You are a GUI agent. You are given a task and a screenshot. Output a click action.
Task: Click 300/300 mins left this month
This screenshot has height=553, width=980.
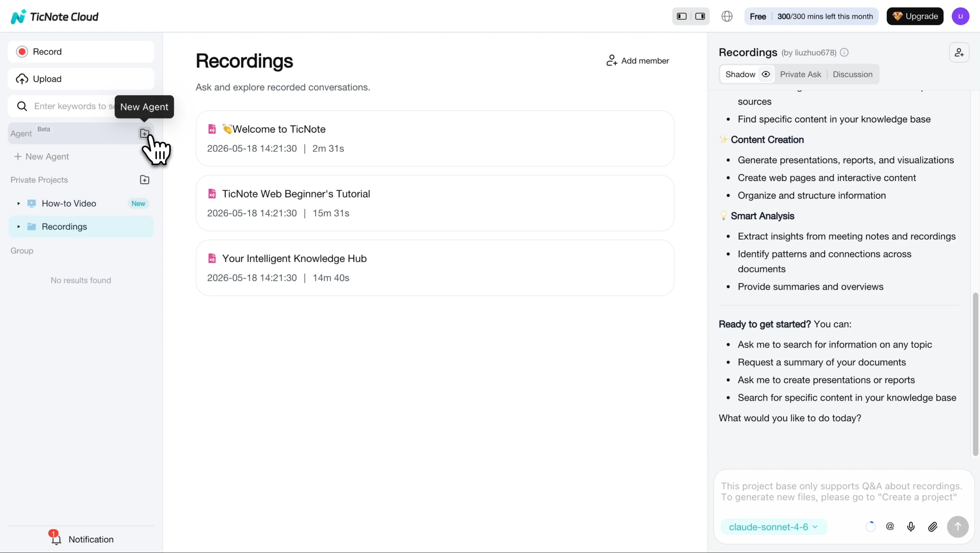pos(825,16)
